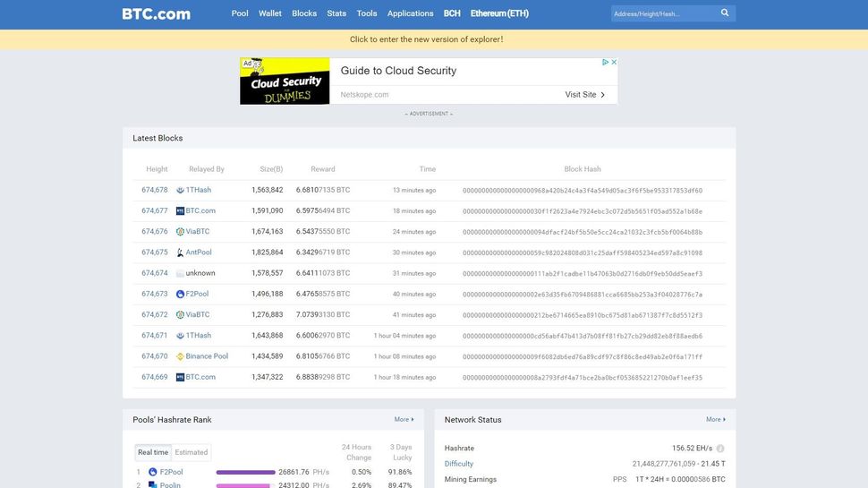The height and width of the screenshot is (488, 868).
Task: Open block height 674,674
Action: point(155,273)
